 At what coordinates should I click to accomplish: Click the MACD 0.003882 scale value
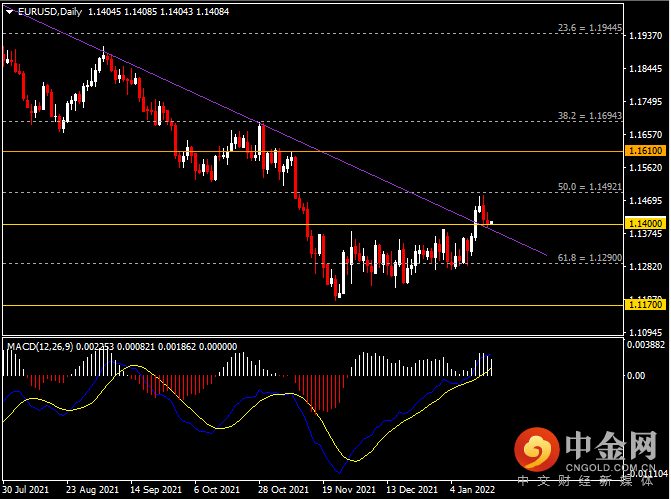point(646,345)
